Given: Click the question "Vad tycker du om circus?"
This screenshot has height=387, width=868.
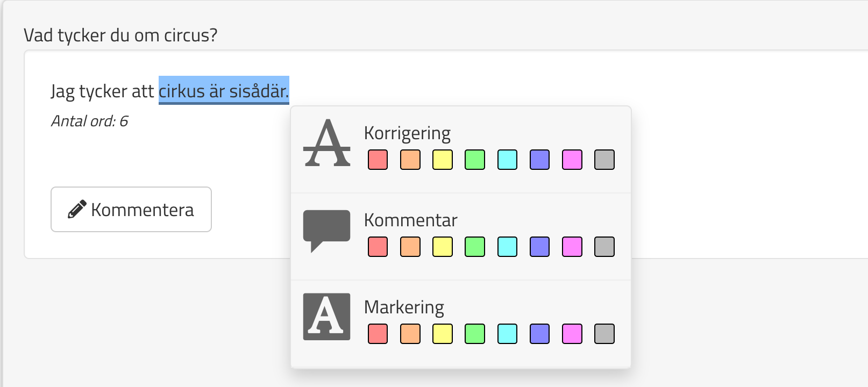Looking at the screenshot, I should [120, 35].
